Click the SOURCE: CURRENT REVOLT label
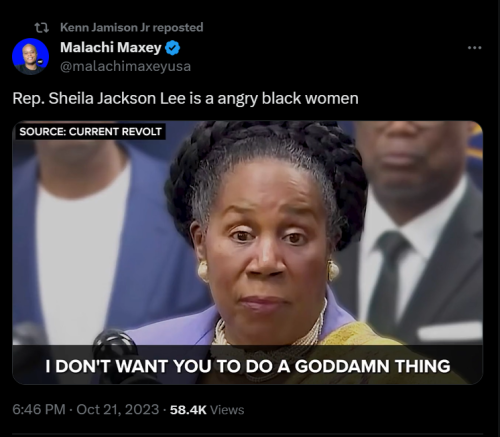Image resolution: width=500 pixels, height=437 pixels. 90,132
